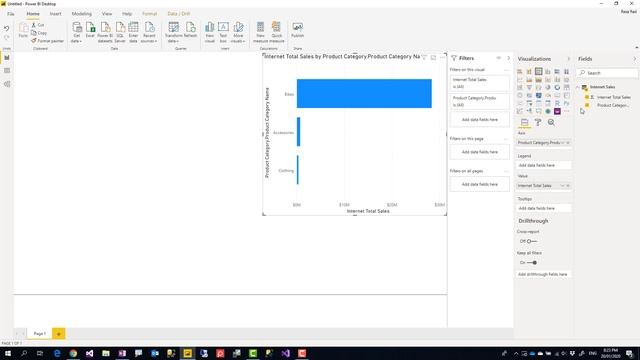
Task: Open visual More options ellipsis
Action: [x=442, y=57]
